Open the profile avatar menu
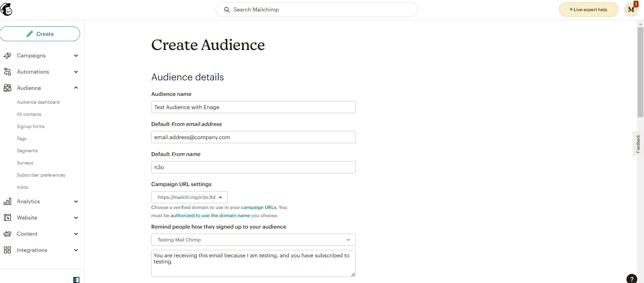644x283 pixels. [631, 9]
